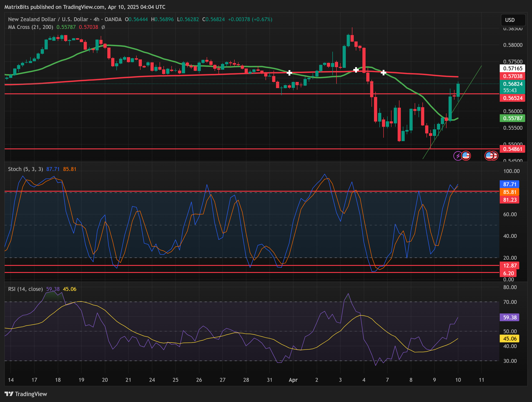The image size is (532, 402).
Task: Click the white 0.57165 price label
Action: (x=512, y=69)
